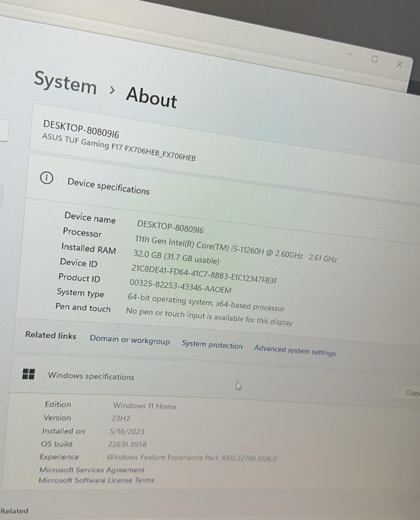Click the Processor label
Viewport: 420px width, 520px height.
pos(82,232)
